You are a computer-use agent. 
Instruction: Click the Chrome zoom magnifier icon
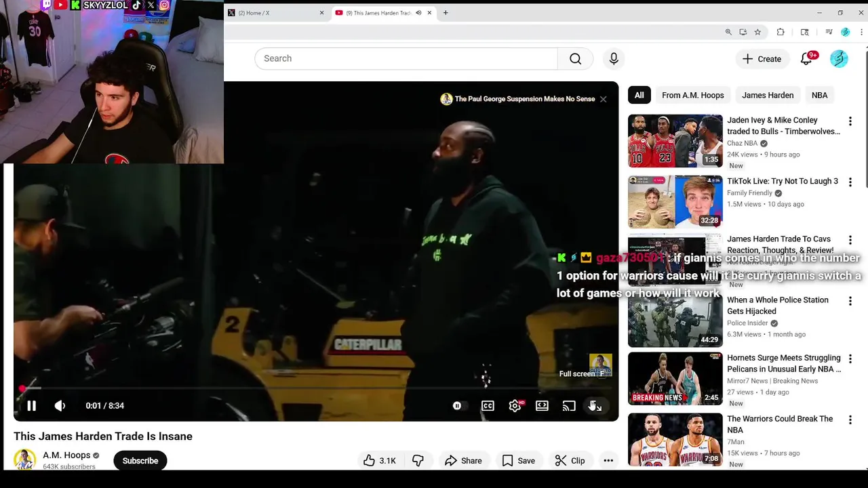point(728,32)
